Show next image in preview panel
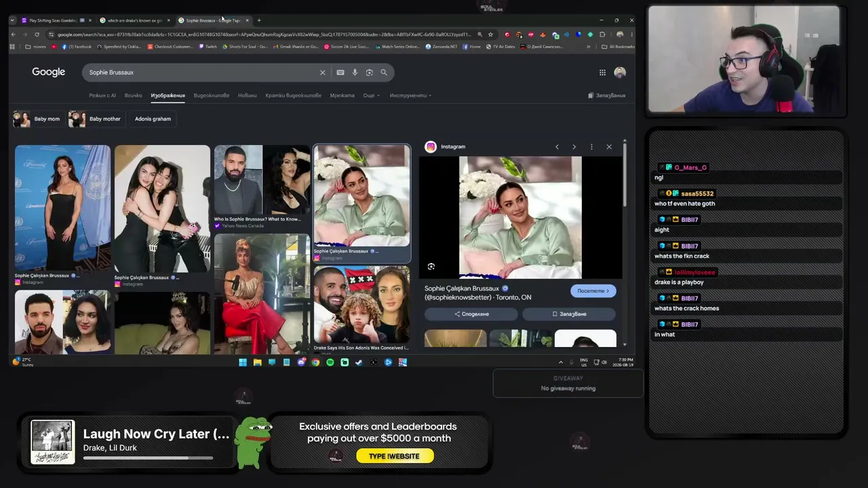This screenshot has width=868, height=488. point(574,146)
